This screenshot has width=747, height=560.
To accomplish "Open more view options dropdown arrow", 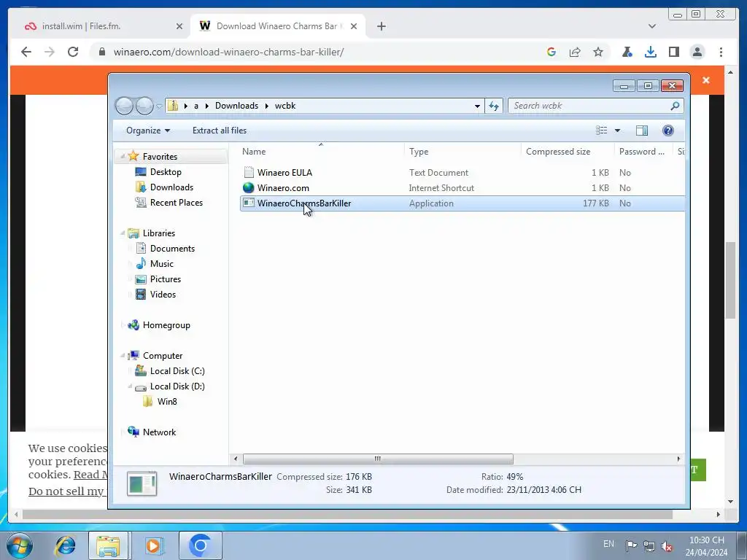I will click(617, 131).
